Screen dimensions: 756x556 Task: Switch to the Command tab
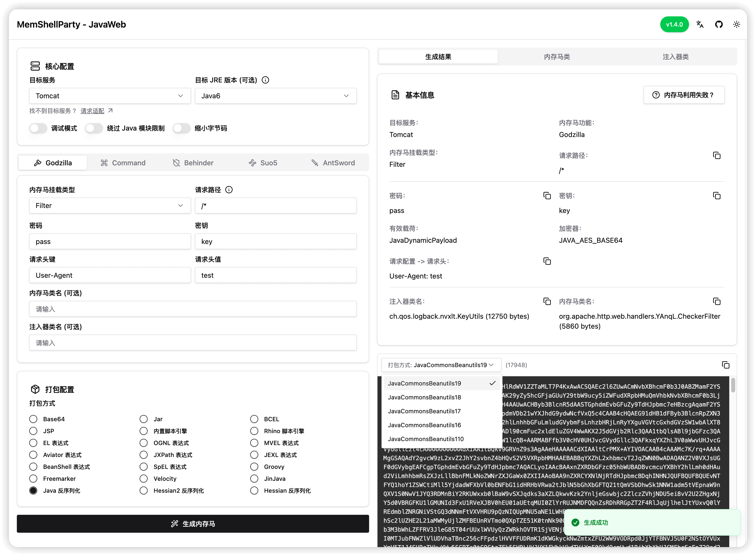(123, 163)
